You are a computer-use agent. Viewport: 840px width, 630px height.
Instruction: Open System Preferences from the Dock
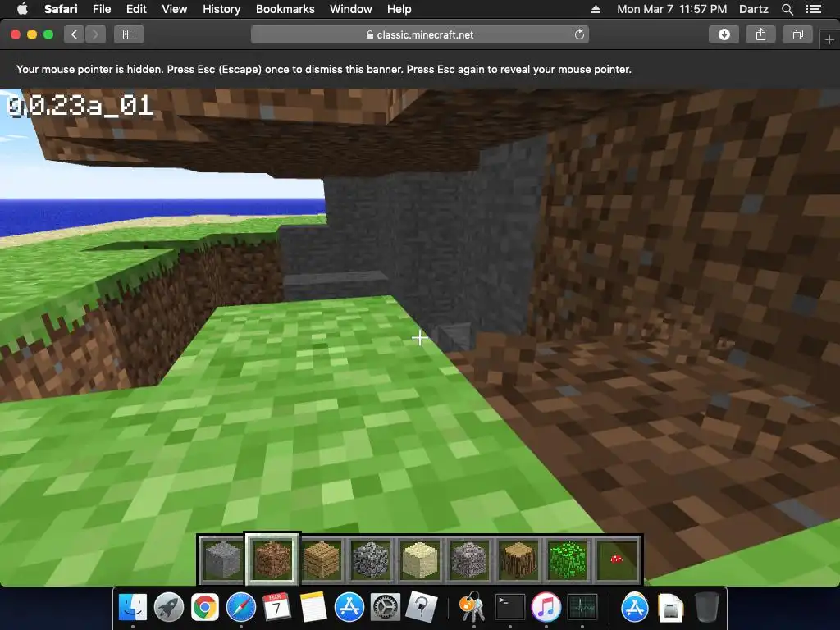(386, 608)
